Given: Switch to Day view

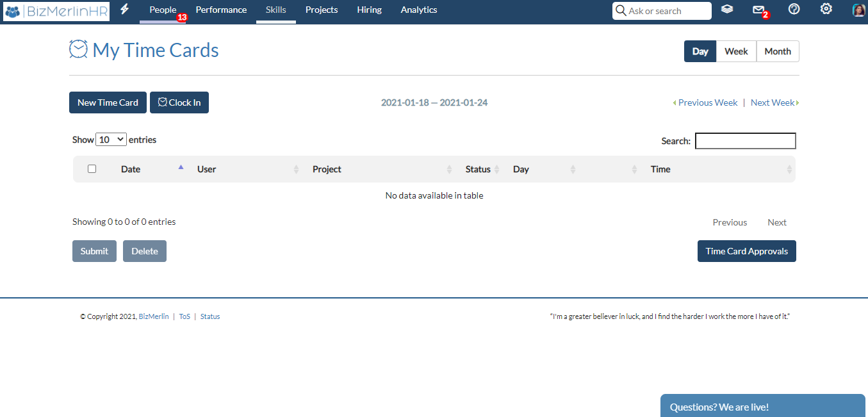Looking at the screenshot, I should (700, 51).
